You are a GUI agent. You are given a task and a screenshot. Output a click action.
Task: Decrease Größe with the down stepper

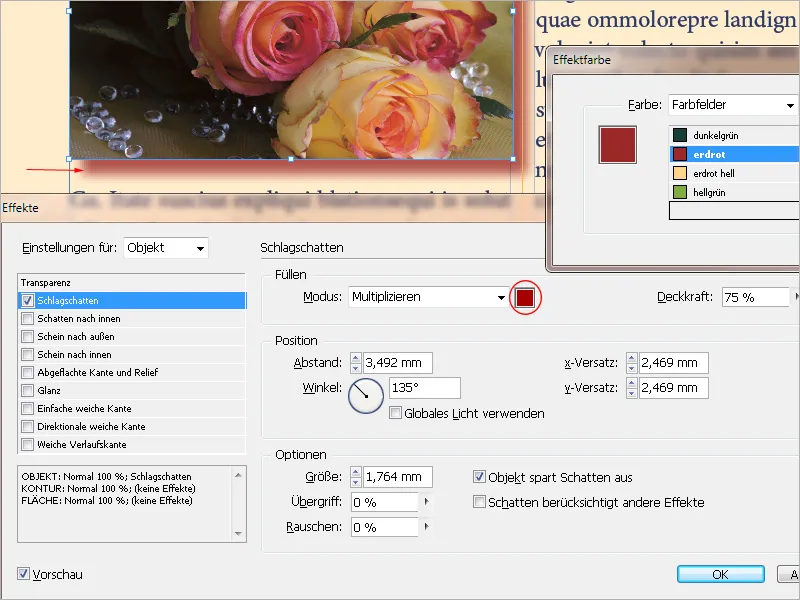click(356, 482)
